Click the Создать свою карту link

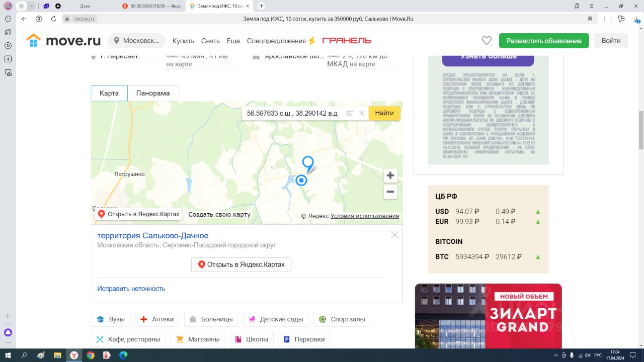point(219,215)
